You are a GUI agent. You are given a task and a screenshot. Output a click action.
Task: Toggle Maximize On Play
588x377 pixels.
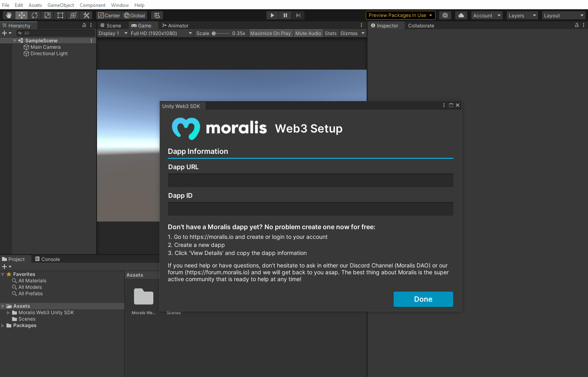(270, 33)
